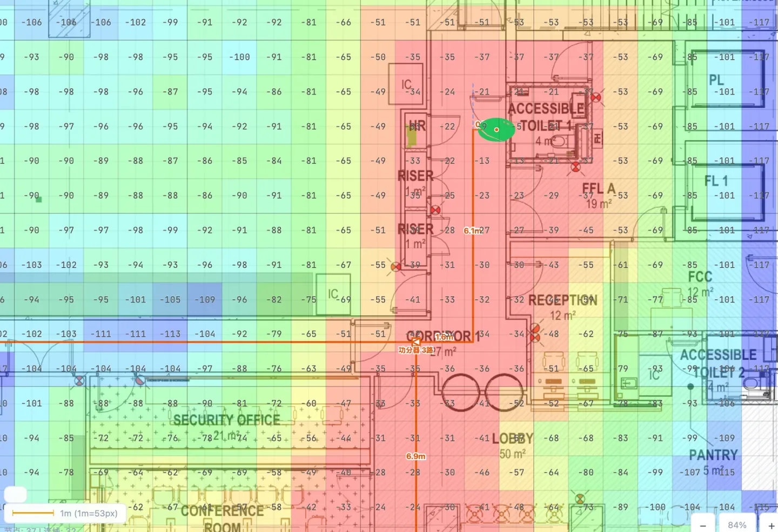The image size is (778, 532).
Task: Click the heatmap cell showing -77
Action: (655, 300)
